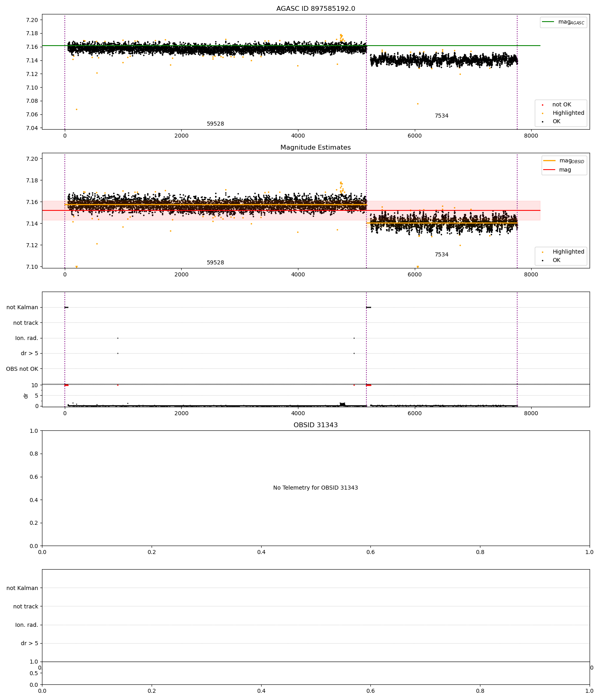
Task: Click the 'Magnitude Estimates' plot title
Action: click(316, 148)
